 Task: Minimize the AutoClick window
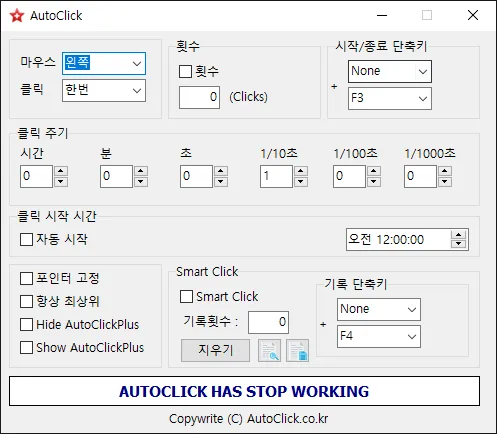point(382,15)
